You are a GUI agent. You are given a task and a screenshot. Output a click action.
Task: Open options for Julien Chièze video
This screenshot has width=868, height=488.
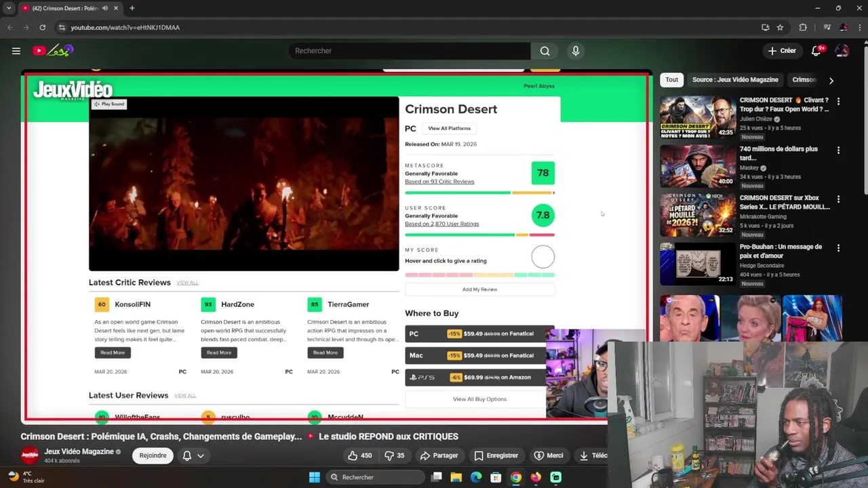(839, 102)
